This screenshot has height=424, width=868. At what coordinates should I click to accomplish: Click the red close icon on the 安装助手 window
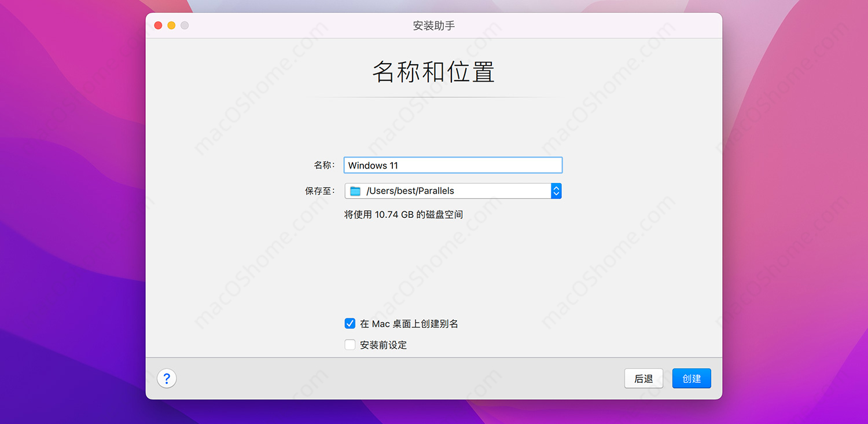157,25
